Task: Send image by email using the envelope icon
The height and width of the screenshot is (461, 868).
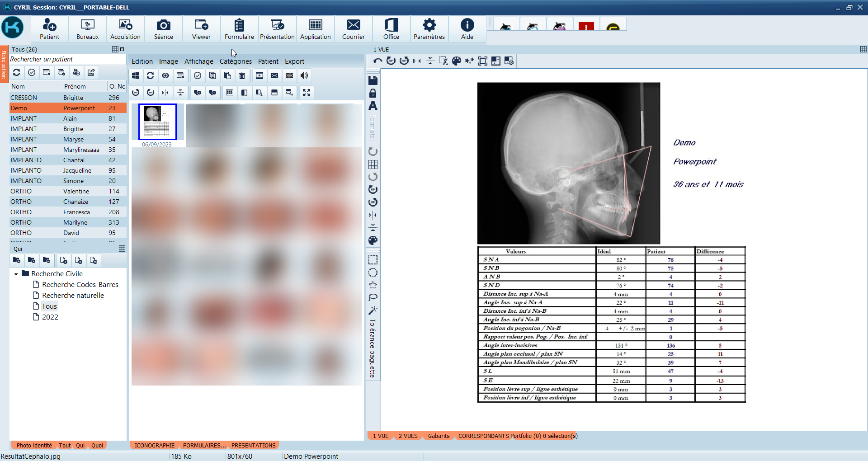Action: [x=274, y=75]
